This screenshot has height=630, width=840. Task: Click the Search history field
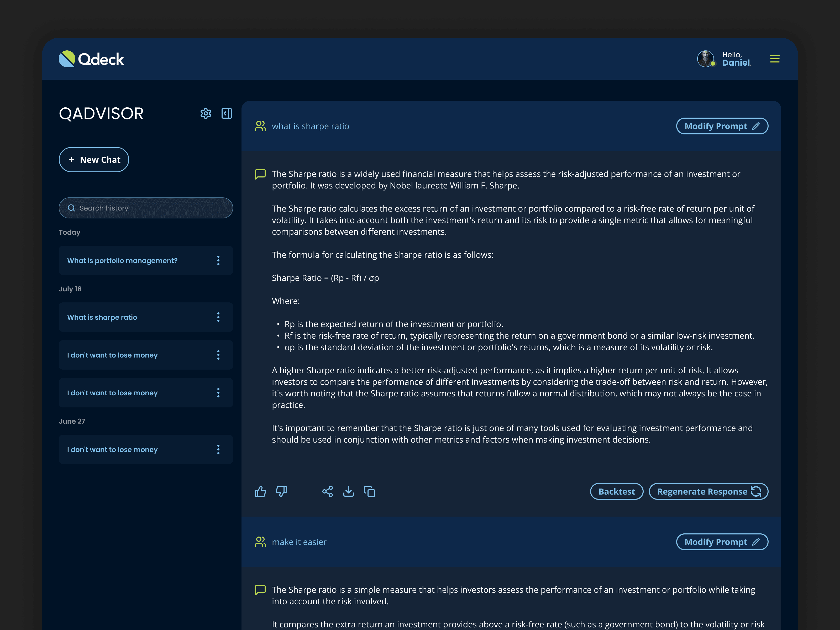(146, 208)
